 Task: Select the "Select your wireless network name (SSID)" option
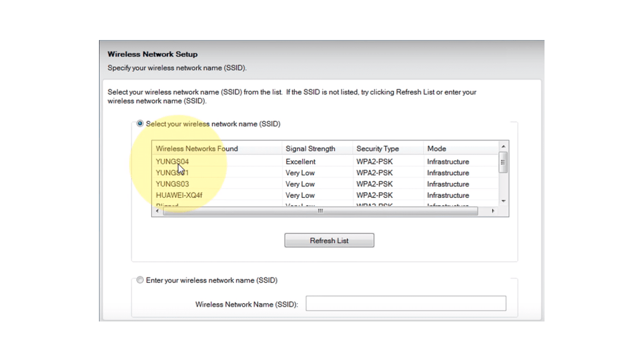pos(140,123)
